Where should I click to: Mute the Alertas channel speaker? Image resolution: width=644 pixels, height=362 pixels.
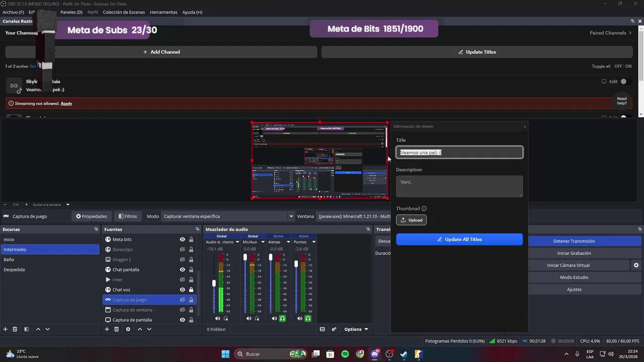point(274,318)
